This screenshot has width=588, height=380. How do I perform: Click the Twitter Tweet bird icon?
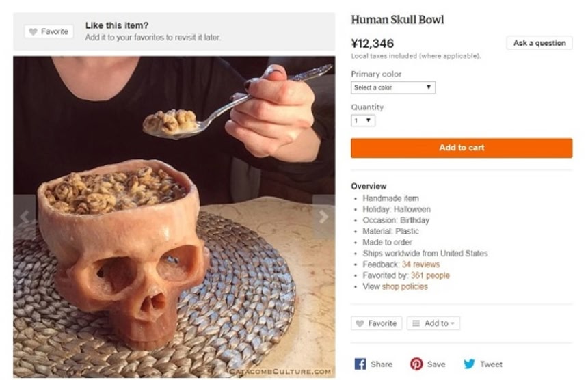pyautogui.click(x=469, y=364)
